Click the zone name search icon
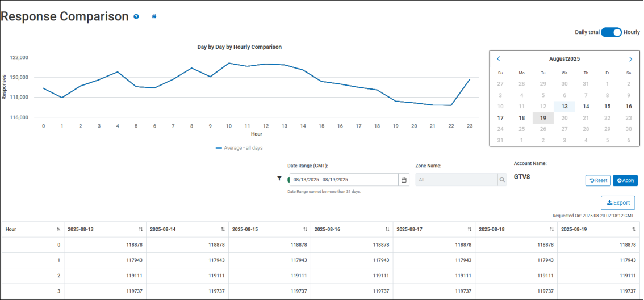The height and width of the screenshot is (300, 644). [x=502, y=180]
